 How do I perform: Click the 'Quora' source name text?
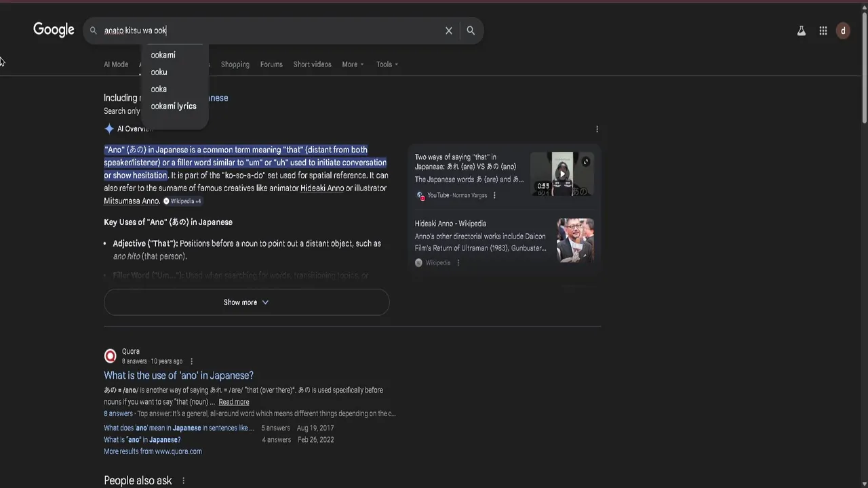pyautogui.click(x=131, y=351)
